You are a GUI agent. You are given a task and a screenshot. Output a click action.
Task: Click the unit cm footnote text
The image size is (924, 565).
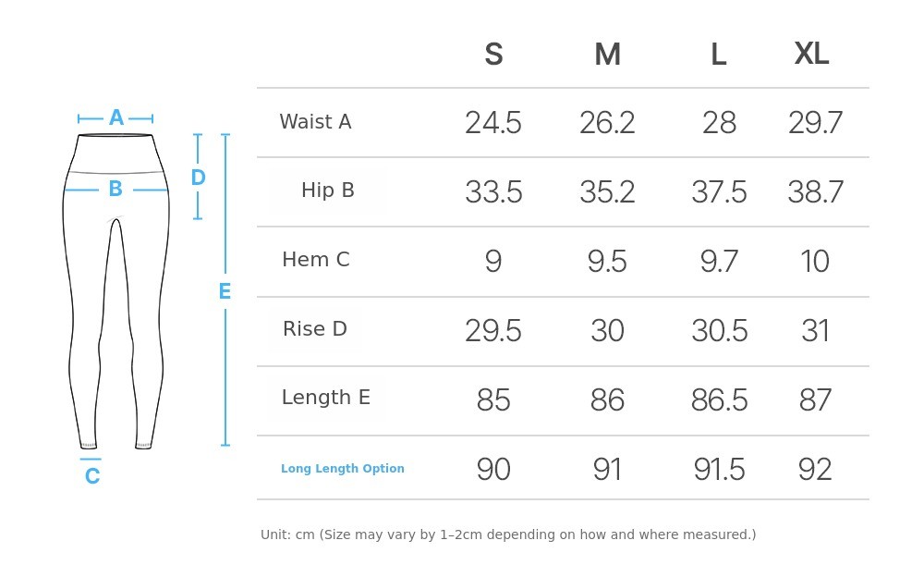click(x=508, y=534)
